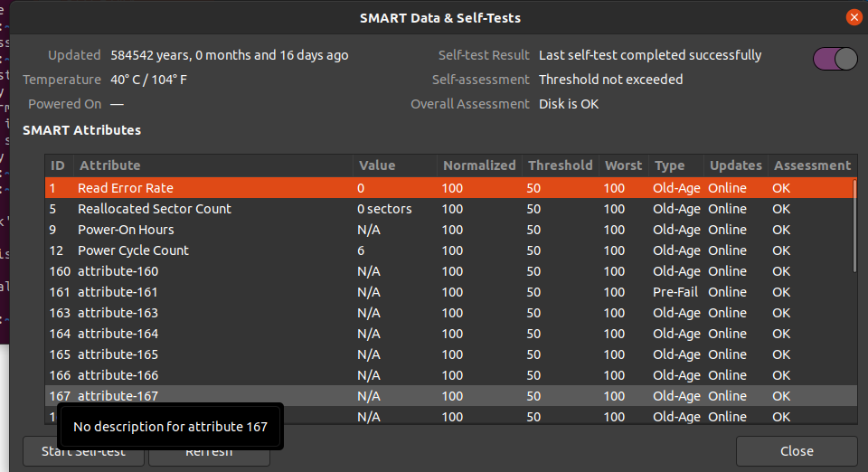Sort by Worst column header
The width and height of the screenshot is (868, 472).
coord(623,165)
